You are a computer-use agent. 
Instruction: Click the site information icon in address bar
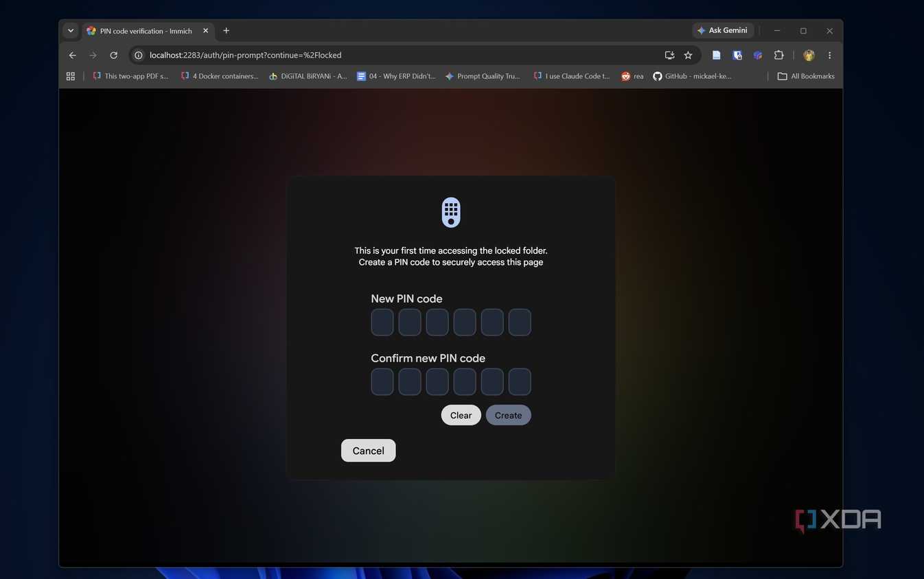(x=138, y=55)
